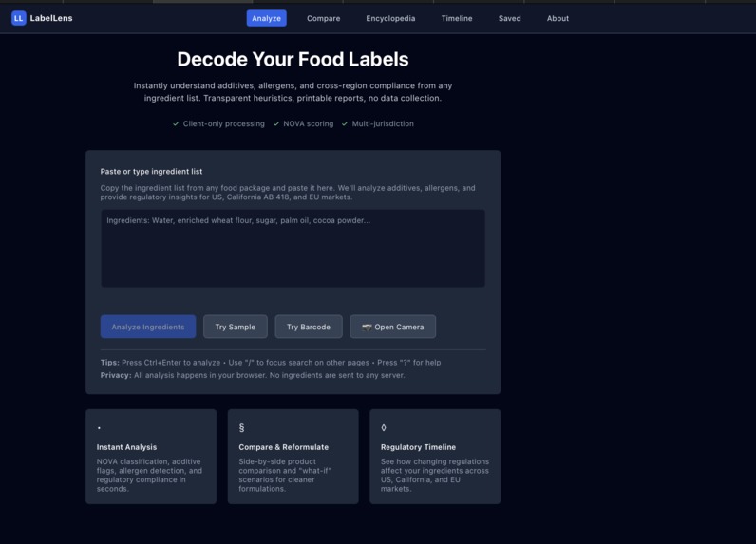This screenshot has height=544, width=756.
Task: Click the 'NOVA scoring' text
Action: click(x=309, y=123)
